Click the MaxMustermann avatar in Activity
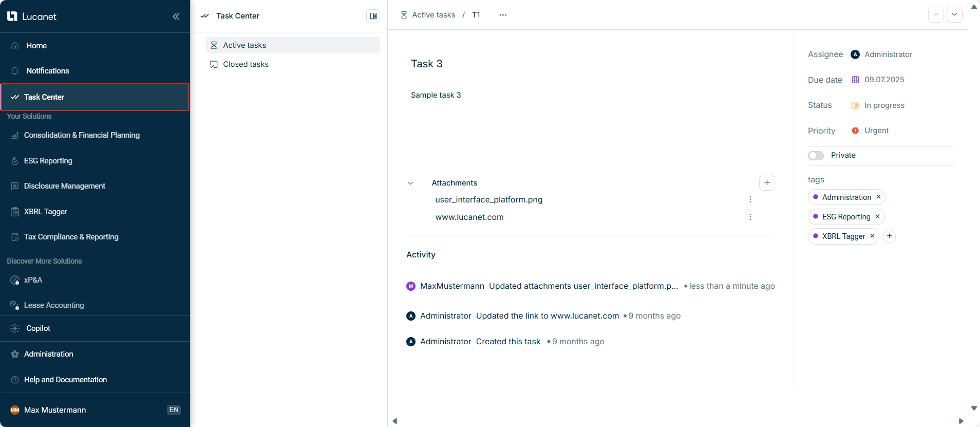The width and height of the screenshot is (980, 427). pos(411,286)
